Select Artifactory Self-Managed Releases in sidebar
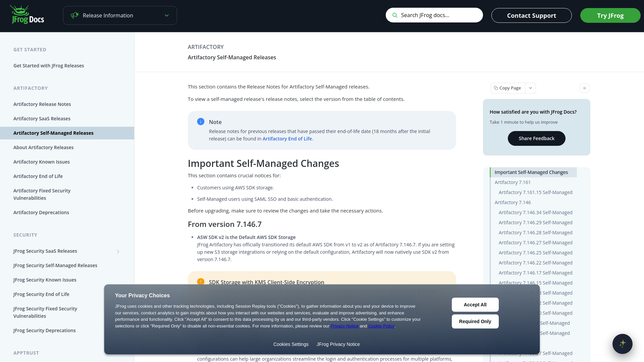Viewport: 644px width, 362px height. (67, 133)
